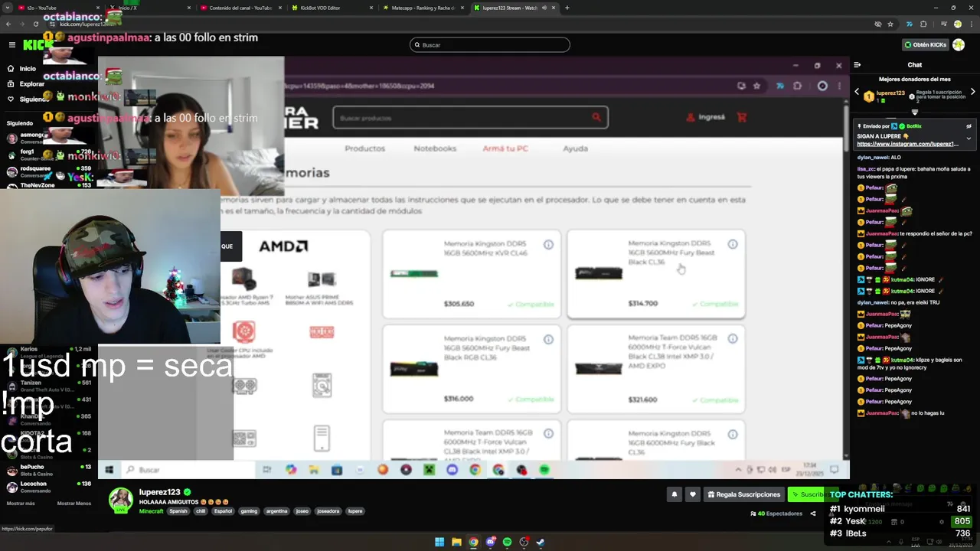
Task: Click 'Mostrar más' in sidebar
Action: click(x=21, y=504)
